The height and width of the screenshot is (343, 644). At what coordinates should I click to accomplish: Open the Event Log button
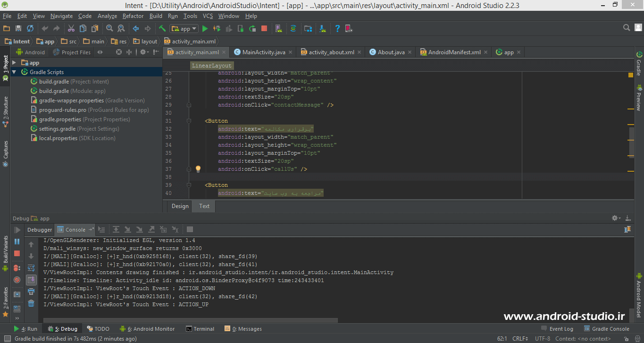click(557, 329)
